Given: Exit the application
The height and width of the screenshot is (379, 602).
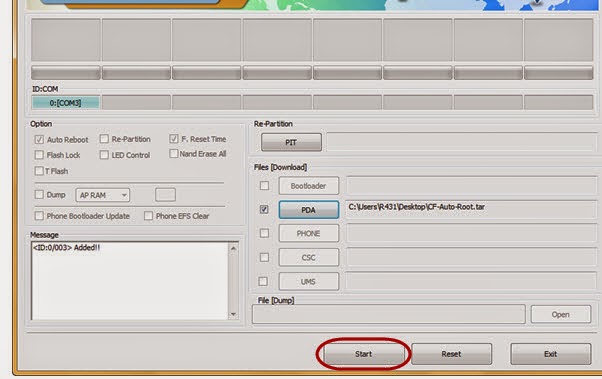Looking at the screenshot, I should click(x=551, y=354).
